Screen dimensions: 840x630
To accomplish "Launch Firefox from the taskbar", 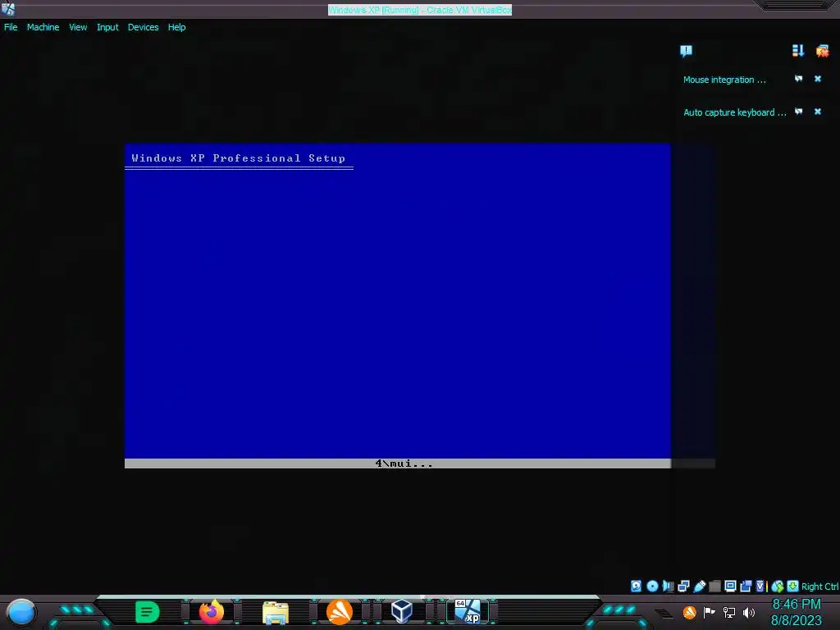I will (x=212, y=612).
